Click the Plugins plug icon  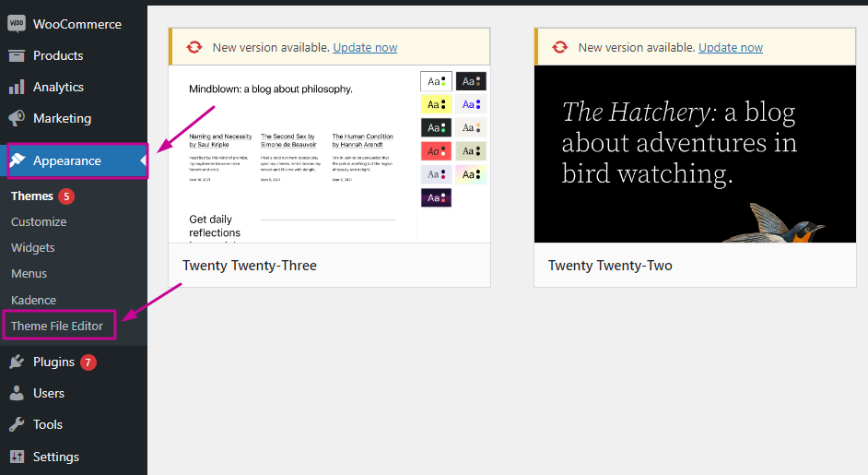pos(17,362)
